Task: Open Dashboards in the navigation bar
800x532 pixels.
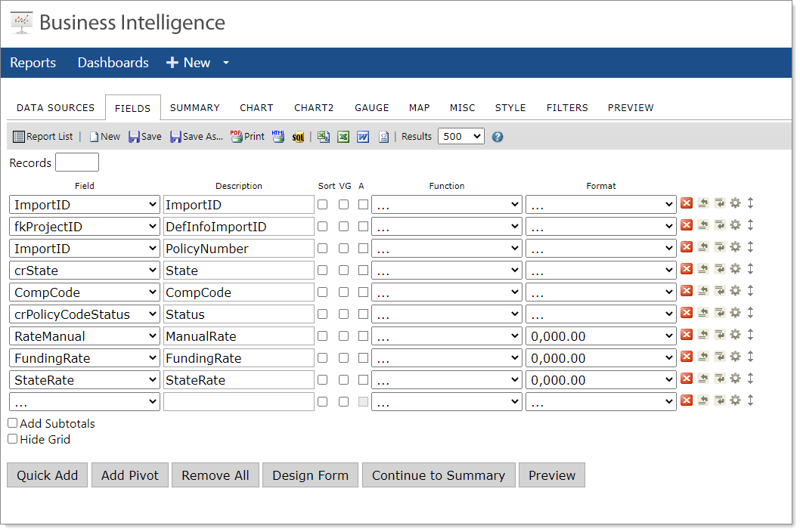Action: point(113,63)
